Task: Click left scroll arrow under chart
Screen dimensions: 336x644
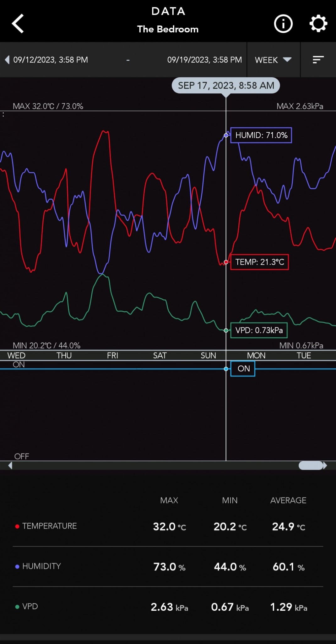Action: click(x=10, y=465)
